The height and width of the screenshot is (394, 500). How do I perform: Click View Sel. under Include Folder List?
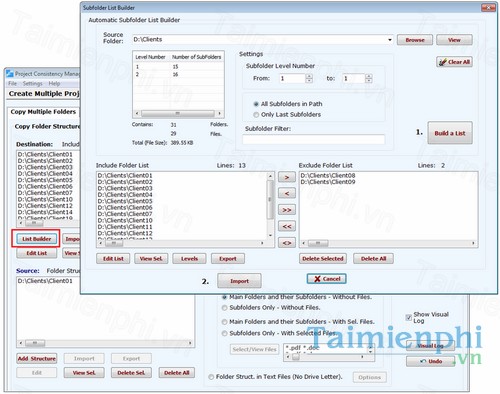(x=151, y=259)
